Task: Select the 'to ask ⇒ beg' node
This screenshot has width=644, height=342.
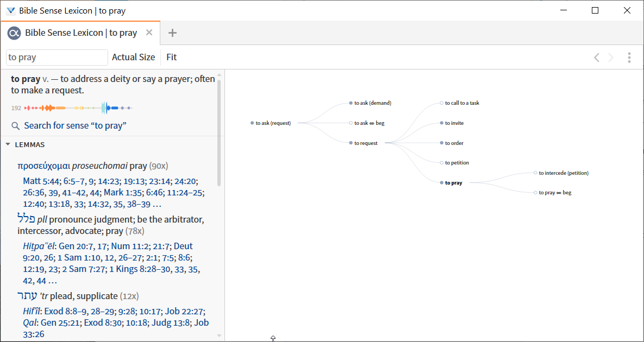Action: (x=369, y=123)
